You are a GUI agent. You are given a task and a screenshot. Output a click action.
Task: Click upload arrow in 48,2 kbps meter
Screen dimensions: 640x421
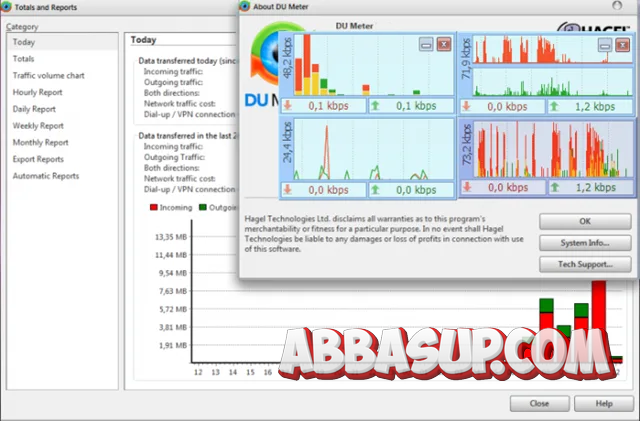pyautogui.click(x=375, y=106)
